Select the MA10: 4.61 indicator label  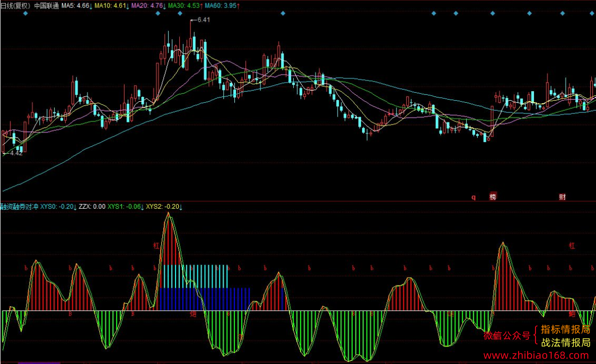pyautogui.click(x=112, y=6)
